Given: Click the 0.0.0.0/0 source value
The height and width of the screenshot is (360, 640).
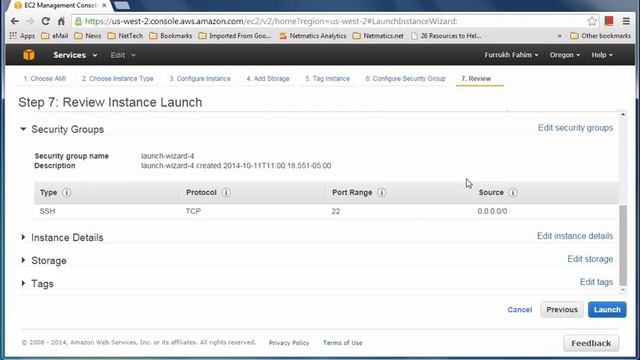Looking at the screenshot, I should tap(492, 211).
